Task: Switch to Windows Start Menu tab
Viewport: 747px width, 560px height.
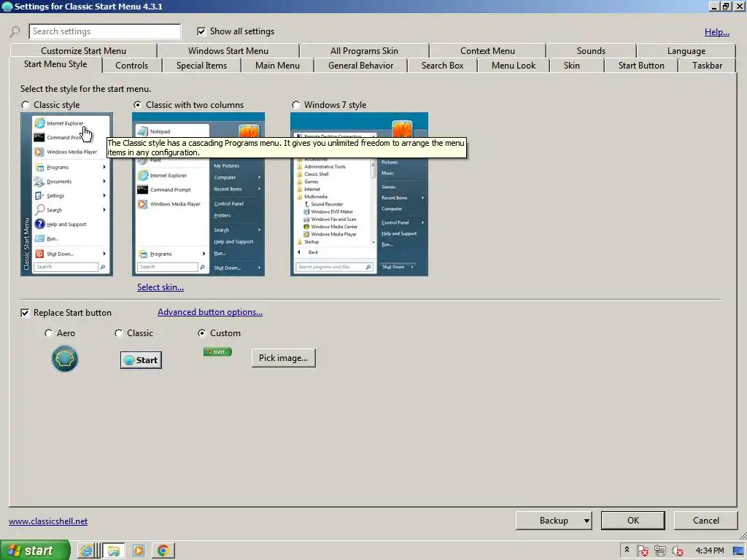Action: click(x=228, y=51)
